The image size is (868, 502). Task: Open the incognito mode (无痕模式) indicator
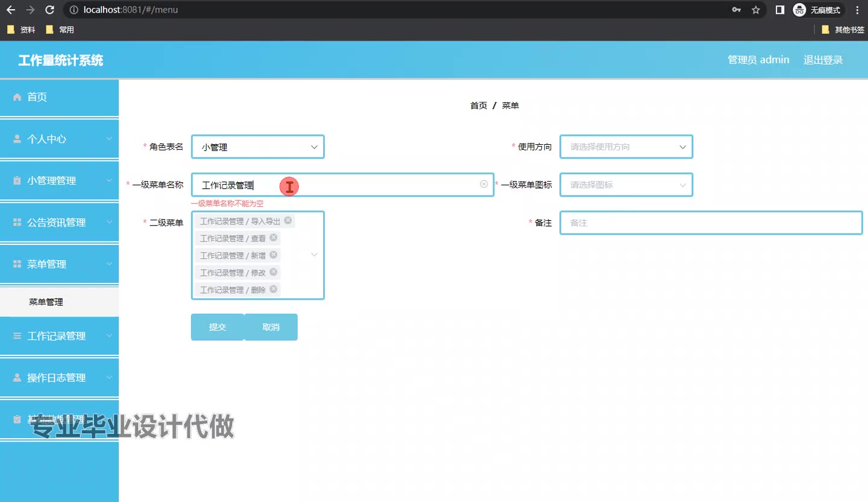(819, 10)
